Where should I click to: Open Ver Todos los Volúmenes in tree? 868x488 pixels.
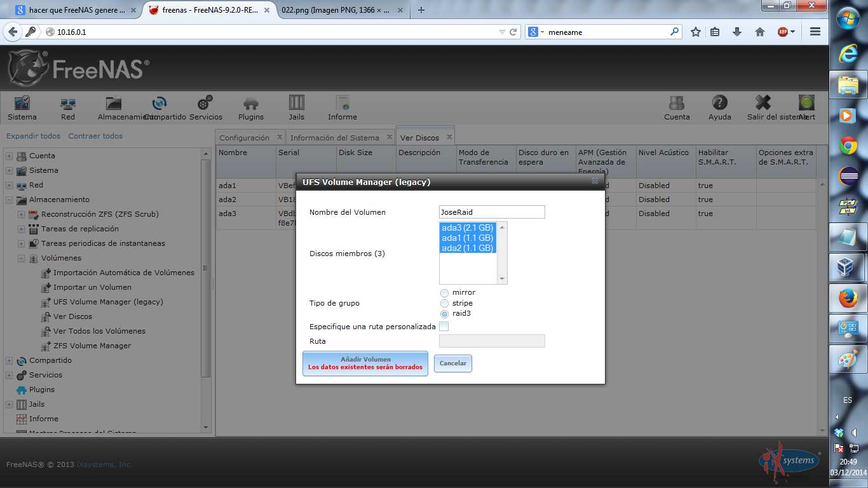coord(99,331)
